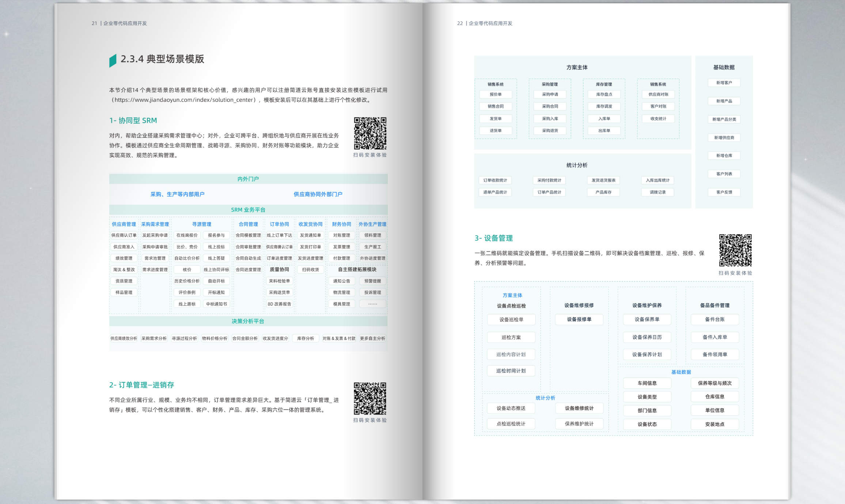Image resolution: width=845 pixels, height=504 pixels.
Task: Click the '供应商协同外部门户' label
Action: pos(318,194)
